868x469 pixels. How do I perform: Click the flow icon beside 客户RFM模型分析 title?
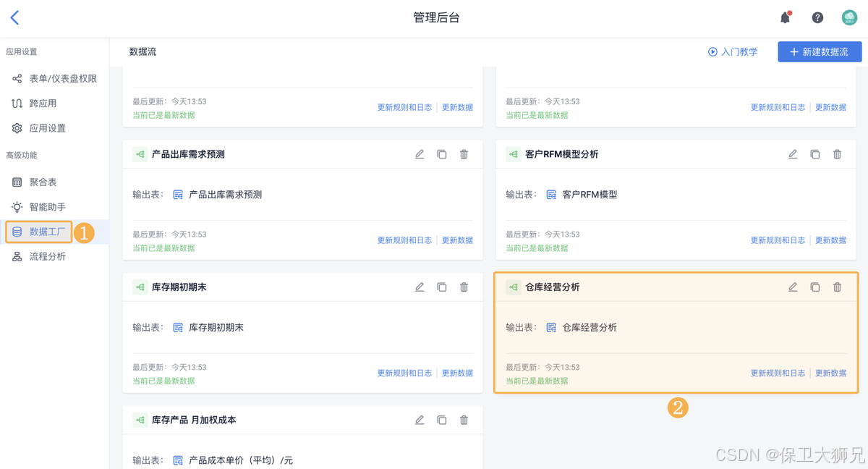[514, 154]
